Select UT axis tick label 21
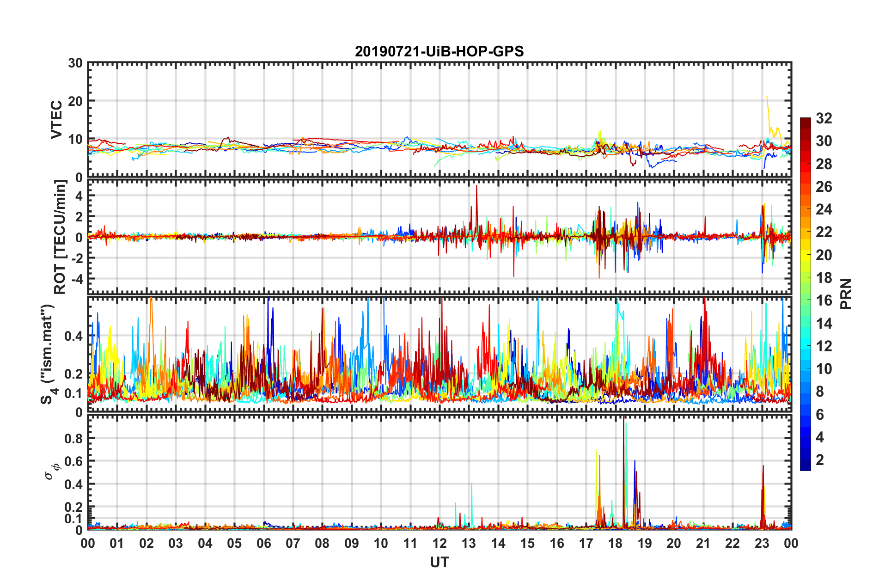This screenshot has height=588, width=879. (x=703, y=543)
